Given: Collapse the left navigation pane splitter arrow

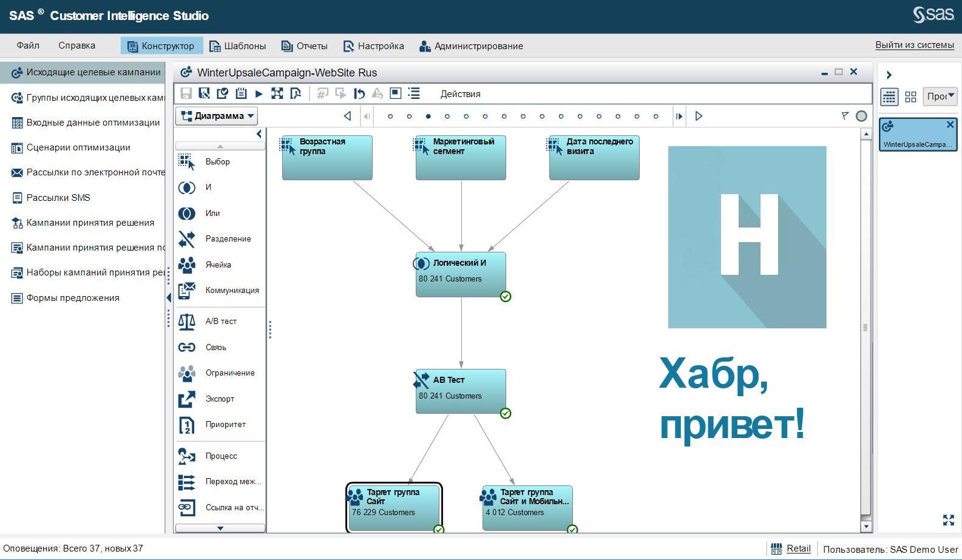Looking at the screenshot, I should pos(169,297).
